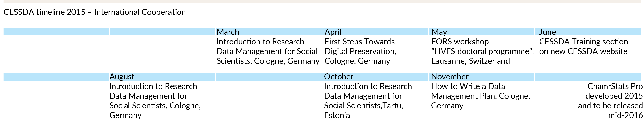644x132 pixels.
Task: Select August's Research Data Management Cologne entry
Action: pyautogui.click(x=155, y=101)
